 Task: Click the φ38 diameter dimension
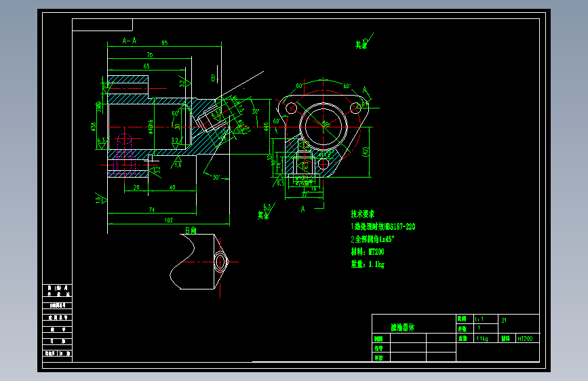(94, 127)
